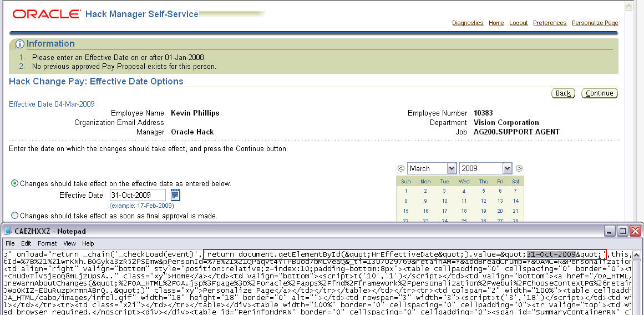Click employee name Kevin Phillips
The image size is (644, 315).
(x=195, y=113)
